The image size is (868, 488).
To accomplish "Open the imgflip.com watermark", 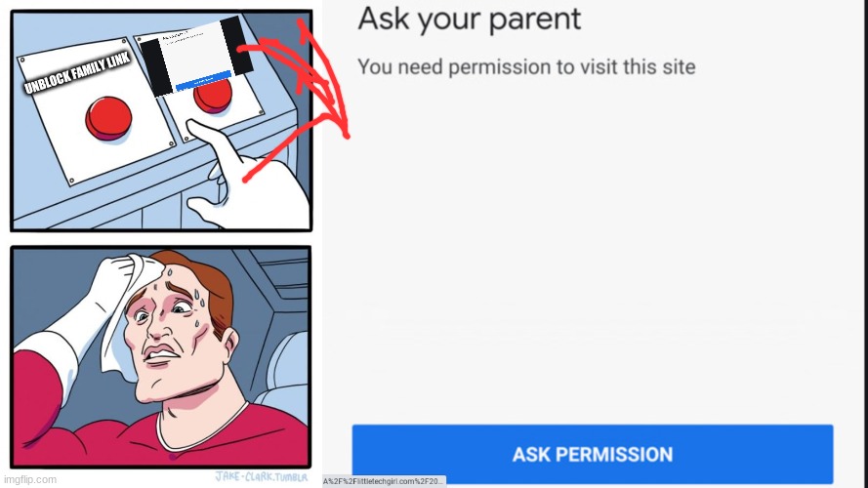I will click(x=30, y=479).
